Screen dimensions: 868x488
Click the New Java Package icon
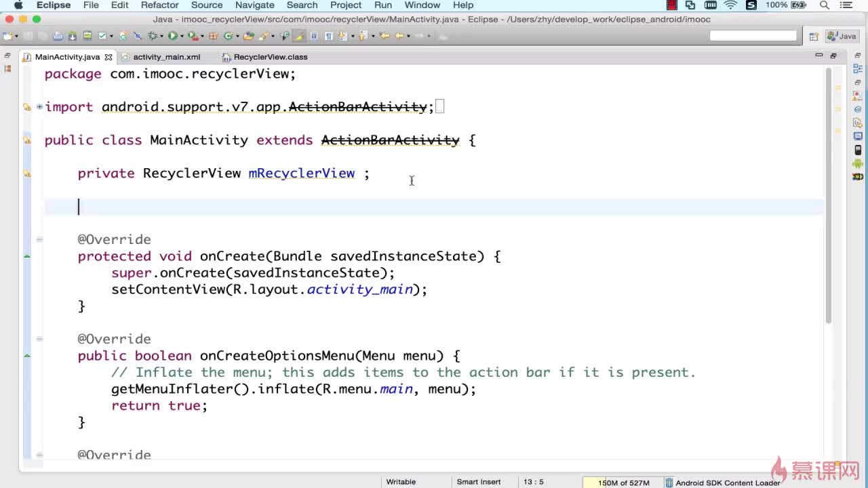[214, 36]
